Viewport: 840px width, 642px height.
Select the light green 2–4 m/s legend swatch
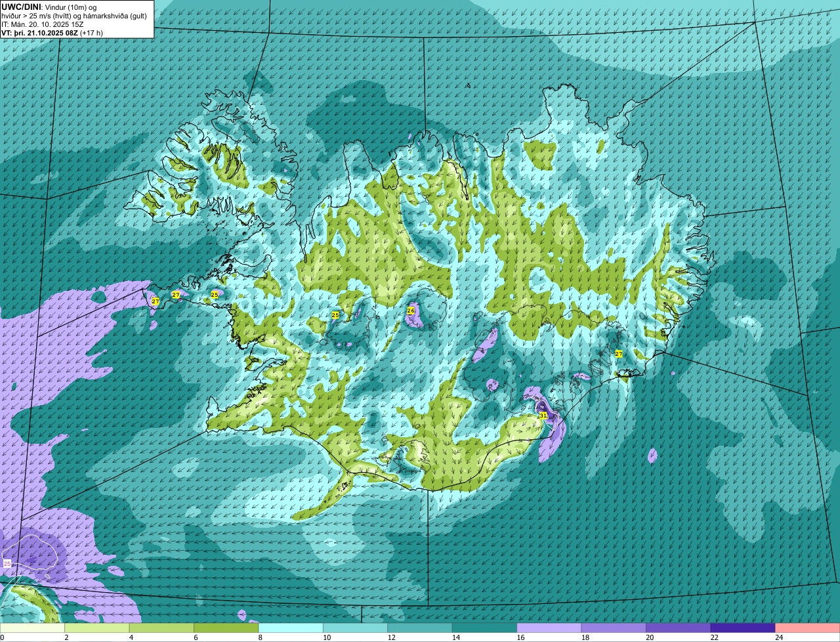tap(96, 628)
